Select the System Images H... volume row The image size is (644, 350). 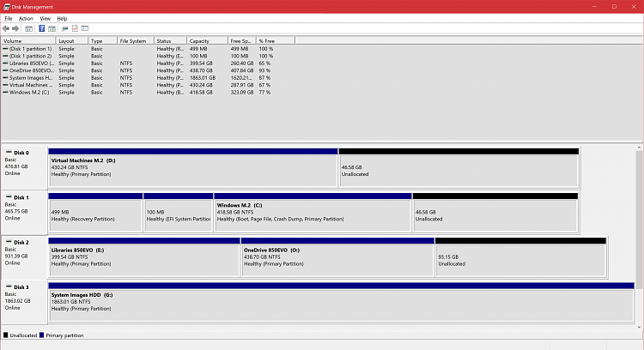(148, 78)
